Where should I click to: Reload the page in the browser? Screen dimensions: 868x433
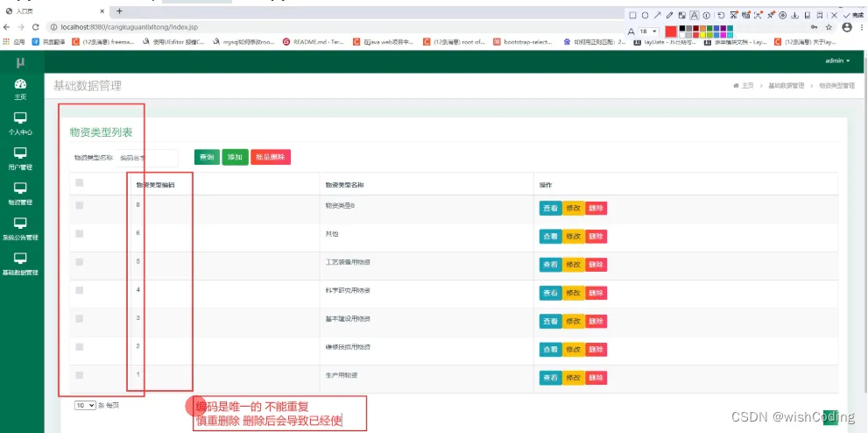35,26
